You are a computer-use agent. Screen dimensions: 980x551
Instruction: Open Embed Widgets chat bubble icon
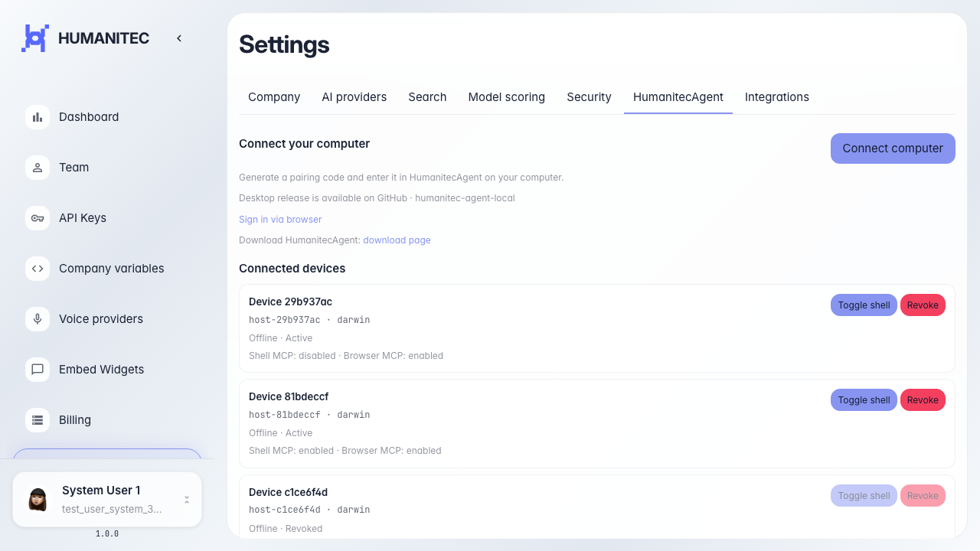[38, 370]
